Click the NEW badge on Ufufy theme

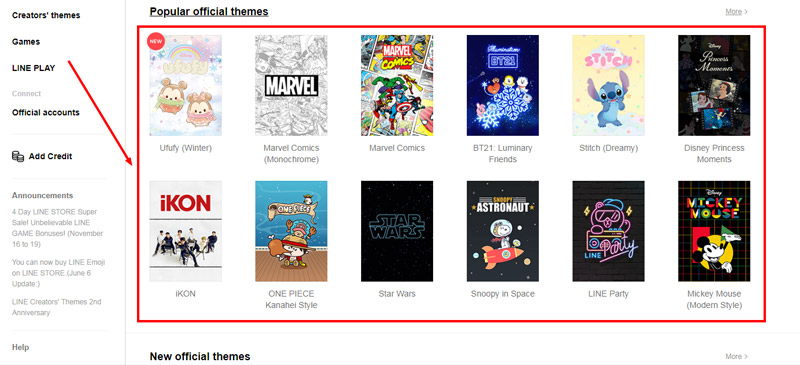155,41
